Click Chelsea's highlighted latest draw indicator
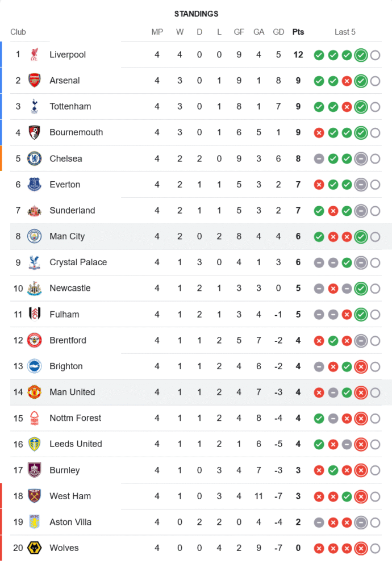This screenshot has width=392, height=568. click(360, 159)
